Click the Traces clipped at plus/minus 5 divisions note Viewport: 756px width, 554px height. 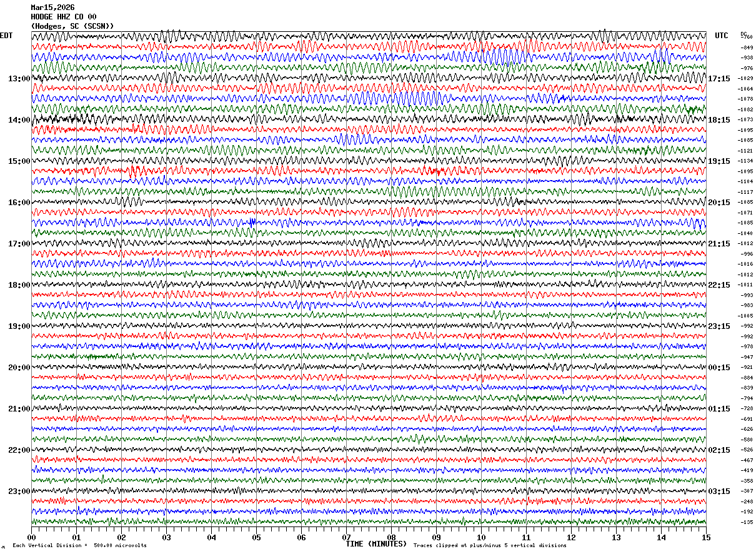pos(490,546)
